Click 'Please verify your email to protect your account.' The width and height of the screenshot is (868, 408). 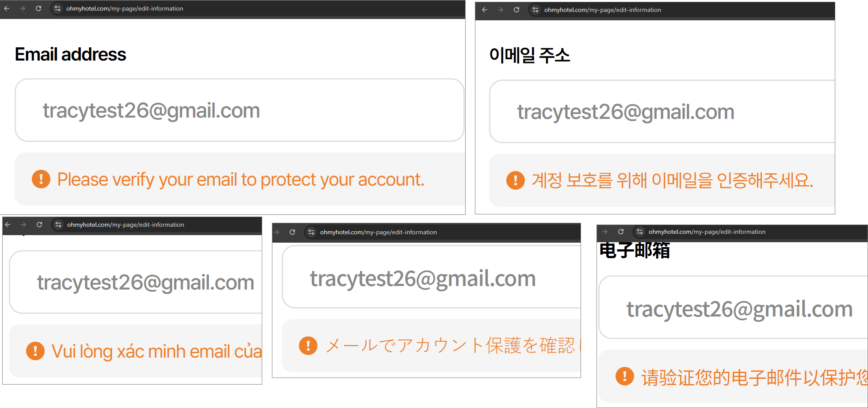tap(241, 179)
